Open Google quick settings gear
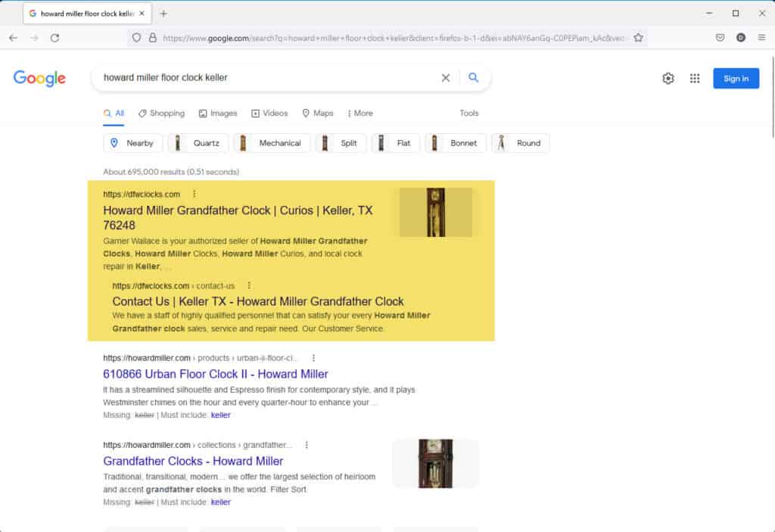The height and width of the screenshot is (532, 775). 668,78
